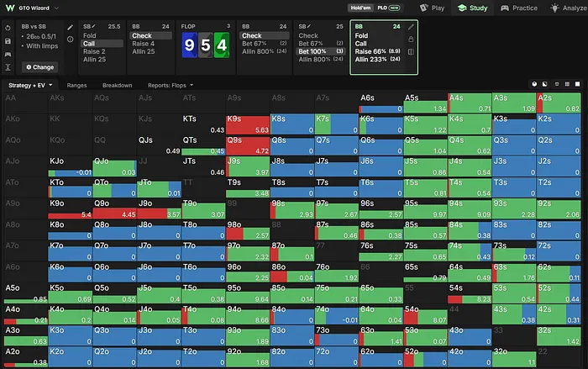Click the lock icon in the active BB panel
588x369 pixels.
tap(411, 39)
